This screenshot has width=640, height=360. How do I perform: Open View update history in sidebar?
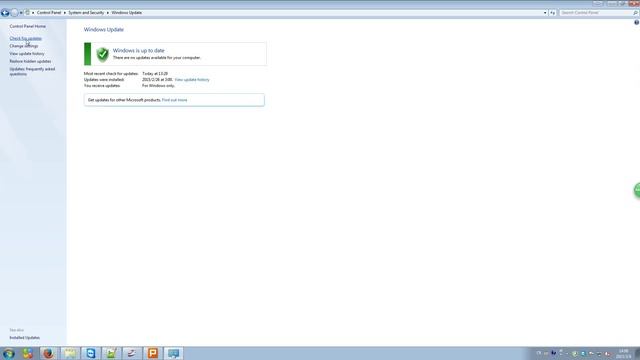pos(27,54)
